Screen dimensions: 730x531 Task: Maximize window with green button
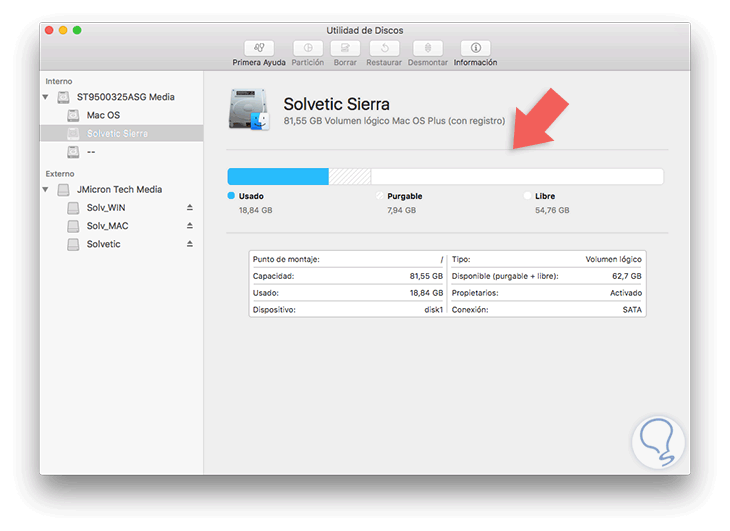click(x=77, y=30)
